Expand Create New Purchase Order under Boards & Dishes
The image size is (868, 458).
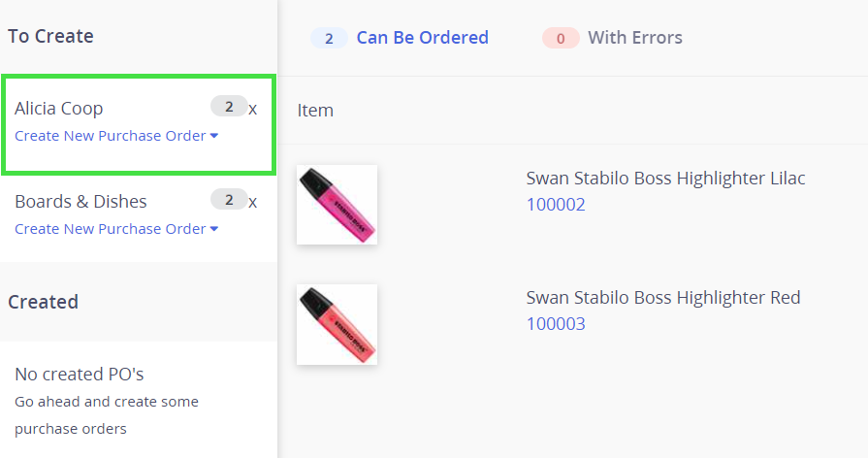pyautogui.click(x=116, y=229)
